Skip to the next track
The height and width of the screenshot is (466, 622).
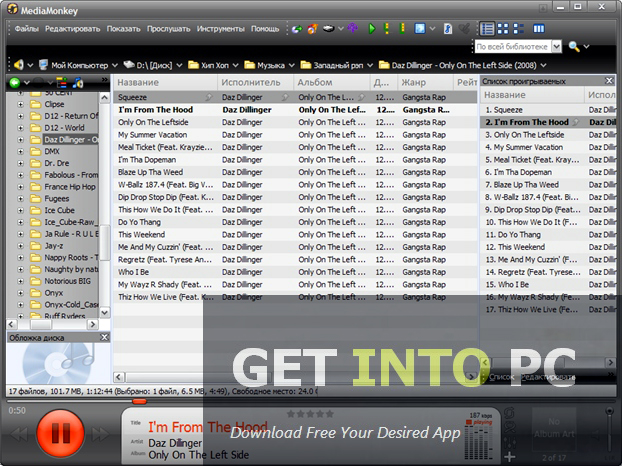(100, 434)
